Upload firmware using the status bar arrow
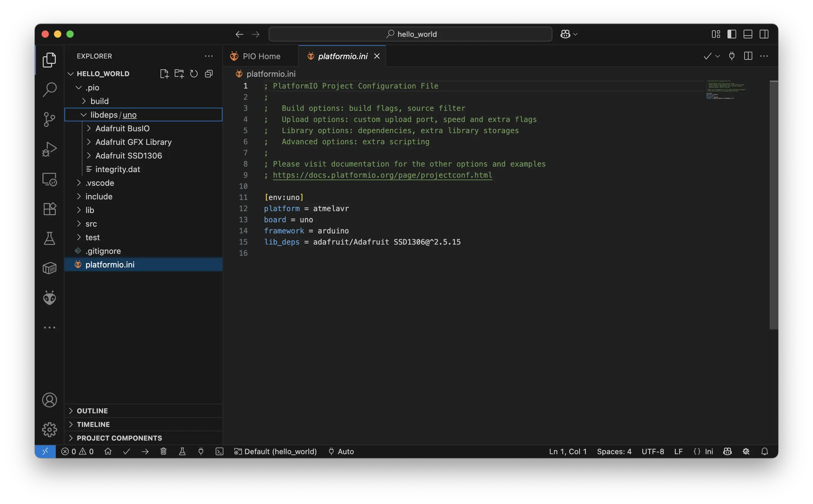This screenshot has width=813, height=504. pos(145,451)
